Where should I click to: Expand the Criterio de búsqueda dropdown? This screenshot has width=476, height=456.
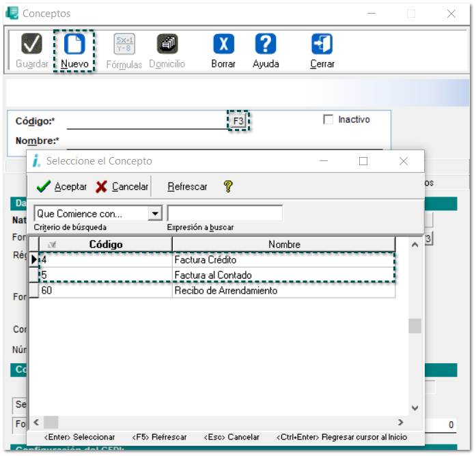coord(155,214)
